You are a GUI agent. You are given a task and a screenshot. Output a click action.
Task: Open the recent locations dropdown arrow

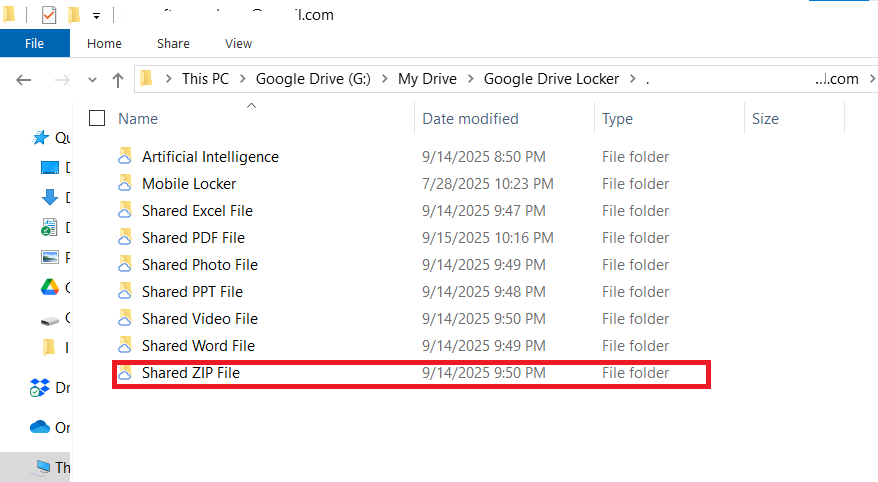(93, 79)
